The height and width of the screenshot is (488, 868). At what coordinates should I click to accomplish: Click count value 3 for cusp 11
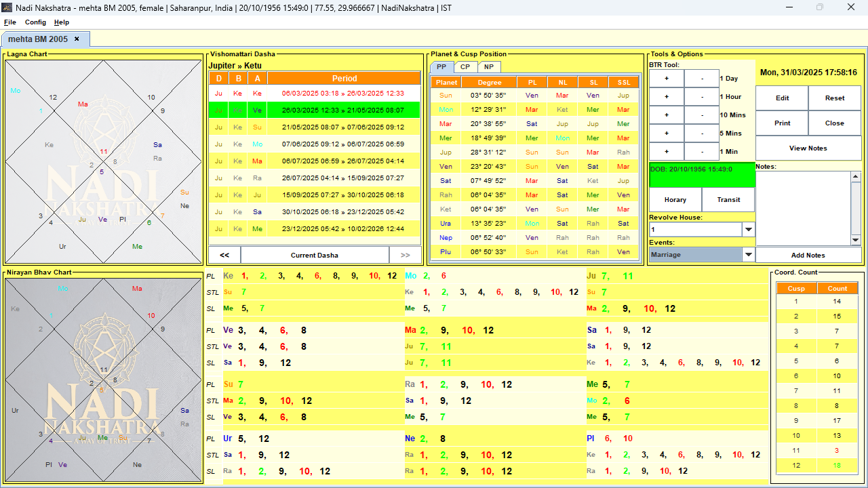[x=837, y=451]
